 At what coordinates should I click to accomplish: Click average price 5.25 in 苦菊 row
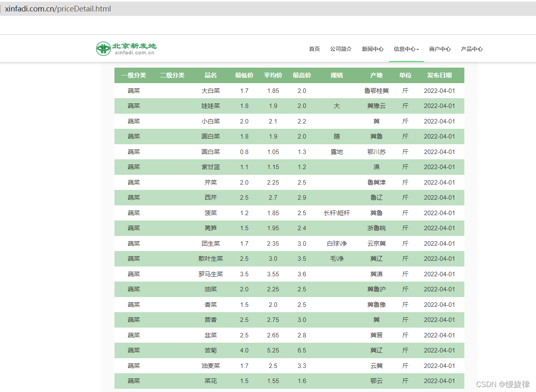(273, 350)
